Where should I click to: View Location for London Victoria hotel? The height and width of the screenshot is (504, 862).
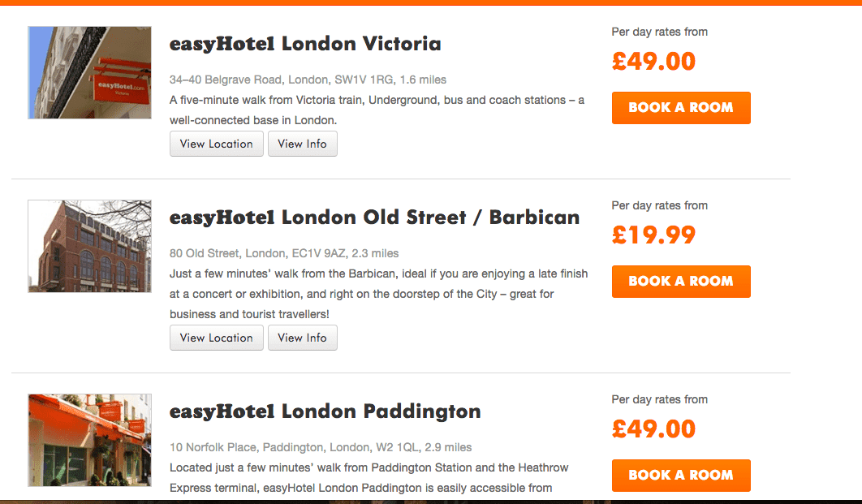217,144
